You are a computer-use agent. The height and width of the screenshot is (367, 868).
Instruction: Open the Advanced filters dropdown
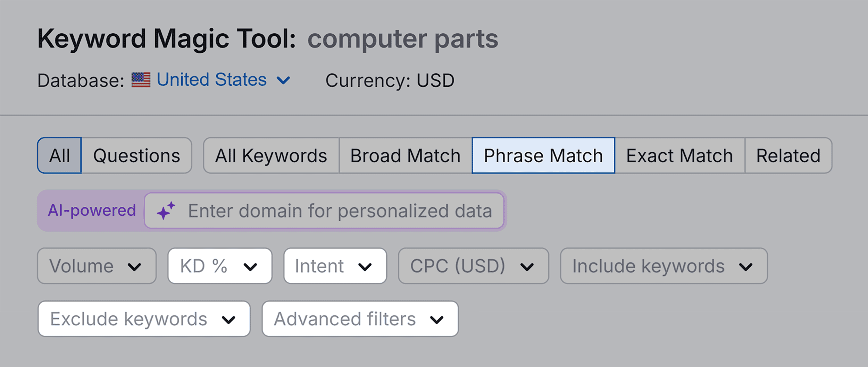[360, 319]
